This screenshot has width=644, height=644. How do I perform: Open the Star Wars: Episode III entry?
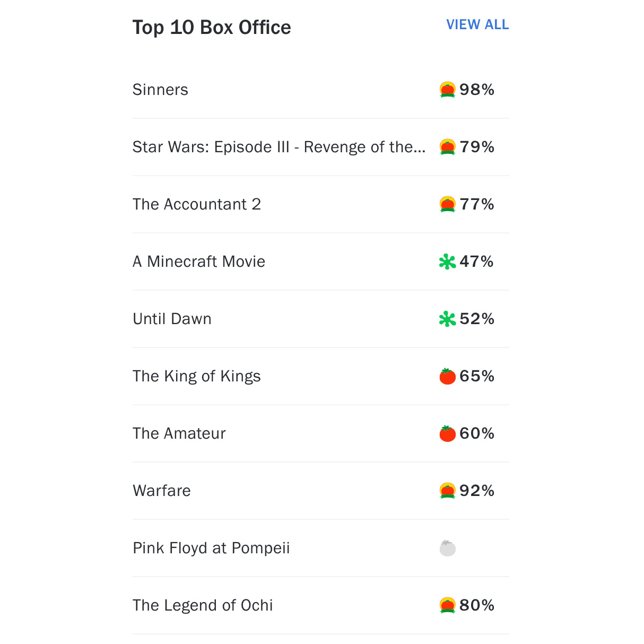point(279,147)
